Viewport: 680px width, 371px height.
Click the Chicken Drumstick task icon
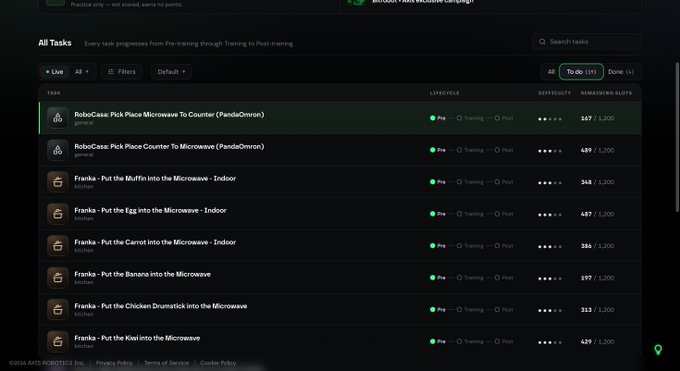point(58,309)
